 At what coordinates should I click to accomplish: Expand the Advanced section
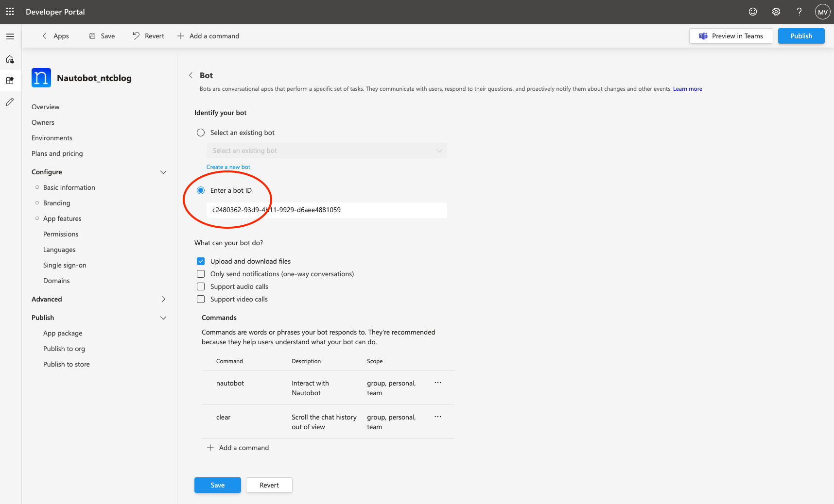[x=163, y=299]
